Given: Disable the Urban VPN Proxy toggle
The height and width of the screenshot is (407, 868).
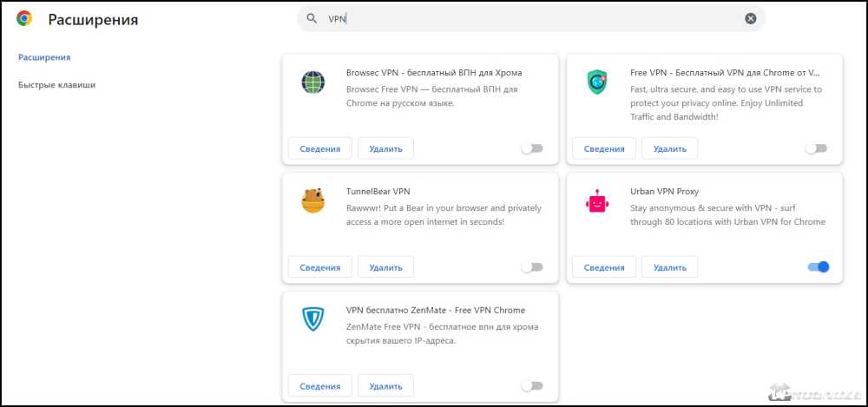Looking at the screenshot, I should [819, 267].
